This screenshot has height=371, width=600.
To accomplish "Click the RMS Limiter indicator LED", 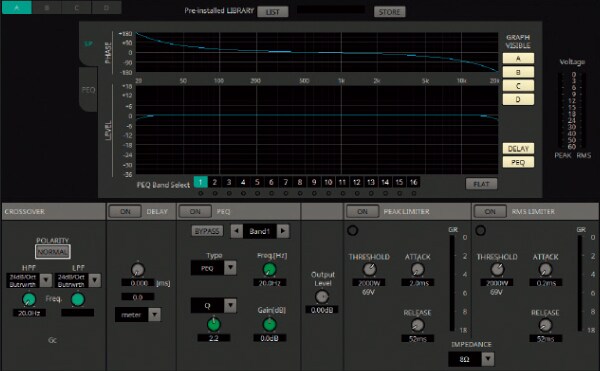I will 480,230.
